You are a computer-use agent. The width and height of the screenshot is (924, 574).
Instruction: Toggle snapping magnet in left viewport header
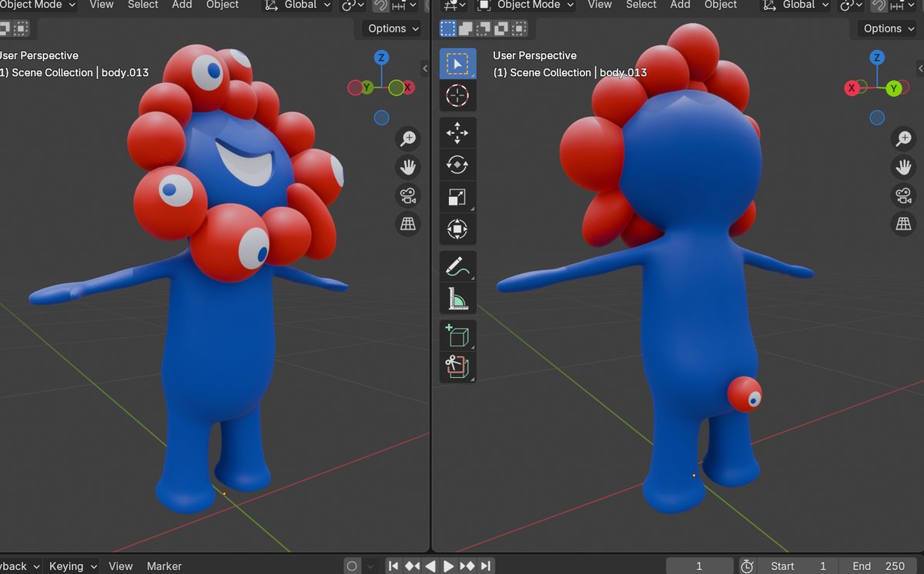coord(380,5)
